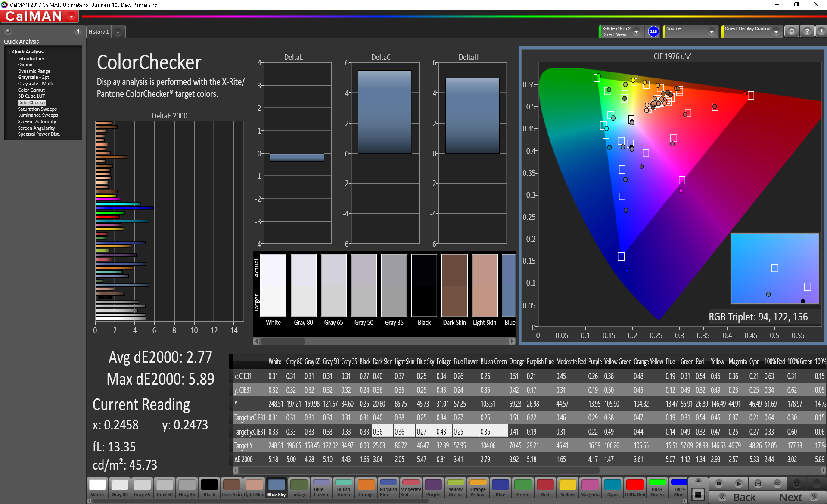827x504 pixels.
Task: Expand the Direct Display Control dropdown
Action: click(776, 32)
